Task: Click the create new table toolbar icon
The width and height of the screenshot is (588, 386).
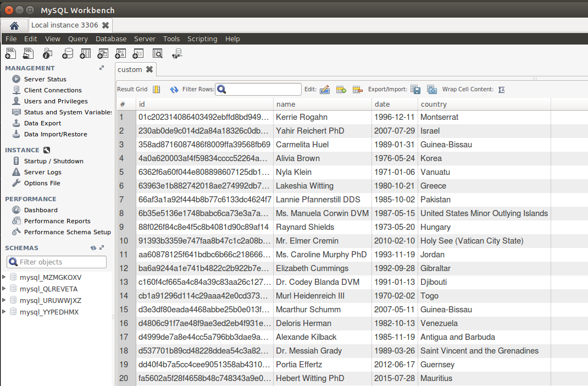Action: [85, 54]
